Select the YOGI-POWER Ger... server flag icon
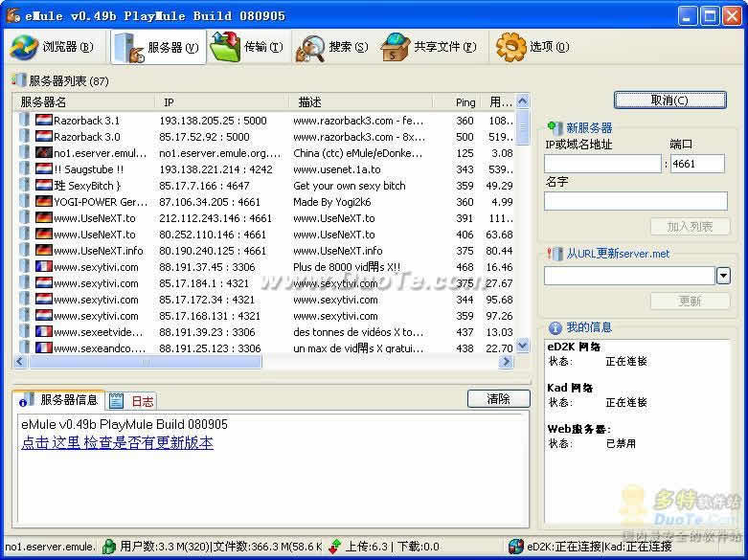 [43, 201]
